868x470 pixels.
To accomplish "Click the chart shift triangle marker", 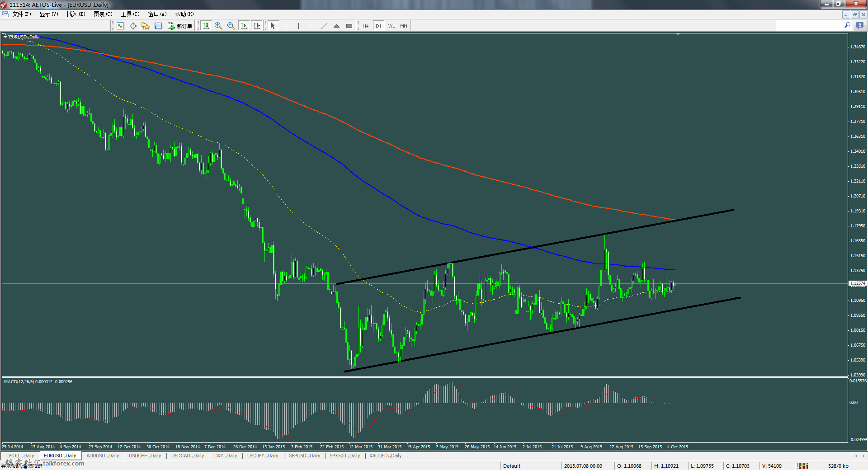I will 678,34.
